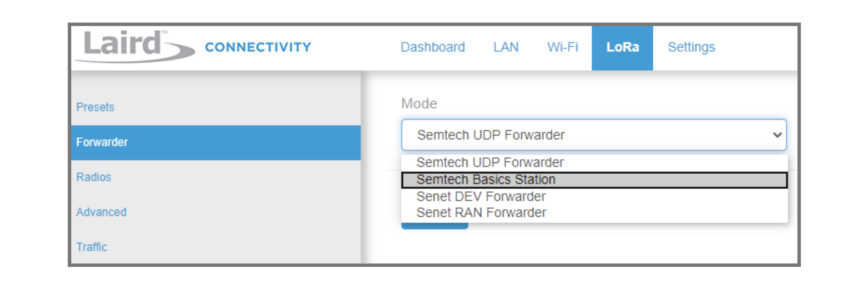This screenshot has height=291, width=868.
Task: Click the CONNECTIVITY text in the header
Action: [258, 47]
